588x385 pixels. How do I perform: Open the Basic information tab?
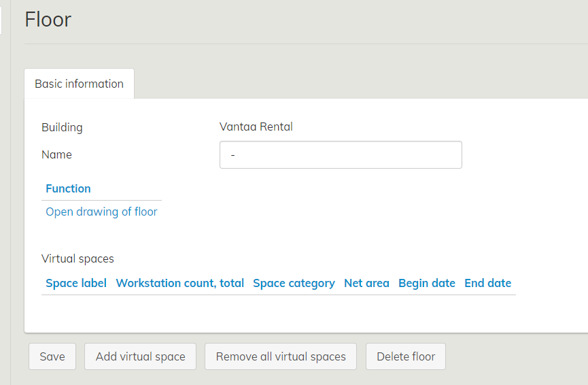tap(79, 84)
